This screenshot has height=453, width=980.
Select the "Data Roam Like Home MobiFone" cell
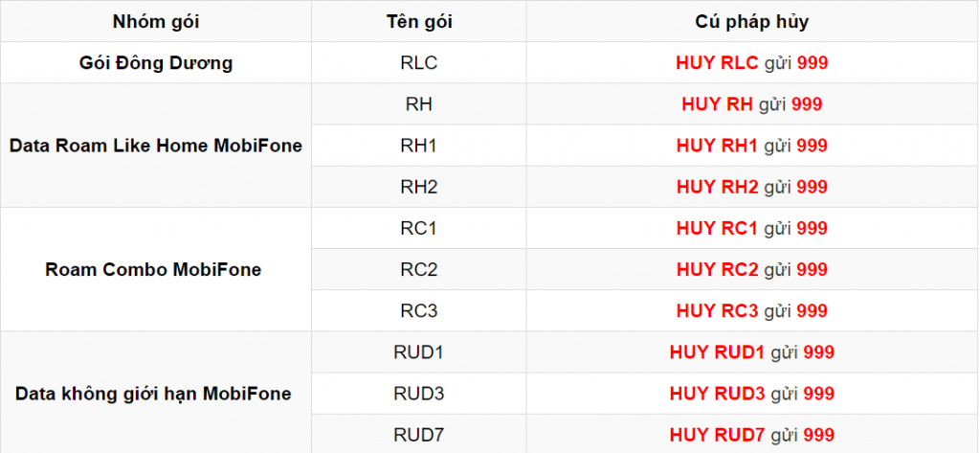[x=156, y=146]
